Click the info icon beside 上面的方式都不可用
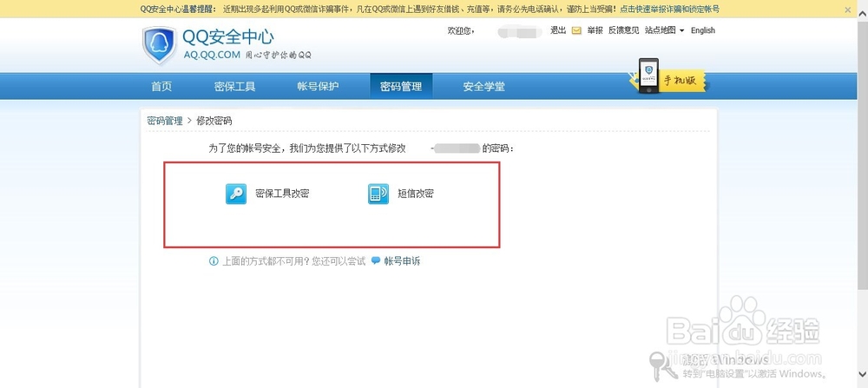 [x=214, y=261]
